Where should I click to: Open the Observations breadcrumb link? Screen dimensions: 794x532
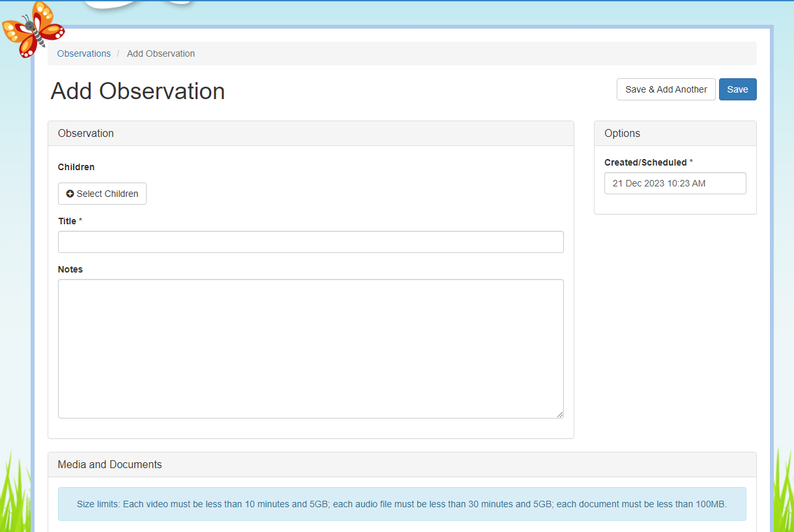84,53
